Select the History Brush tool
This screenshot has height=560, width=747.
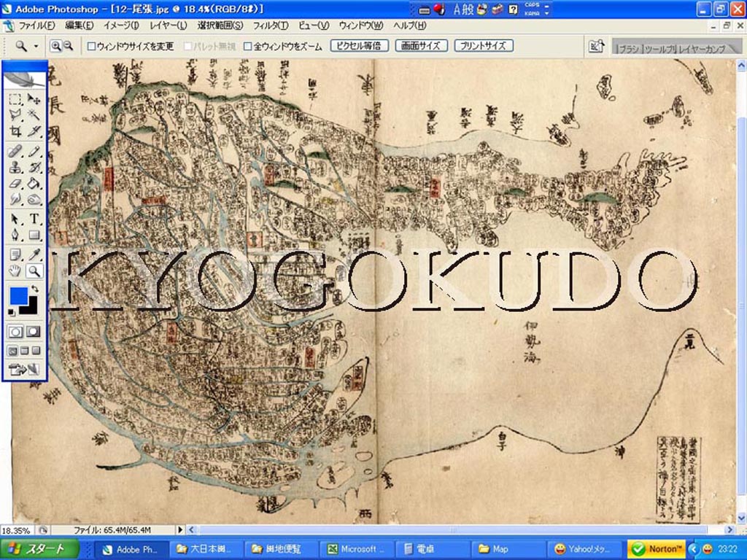(34, 167)
